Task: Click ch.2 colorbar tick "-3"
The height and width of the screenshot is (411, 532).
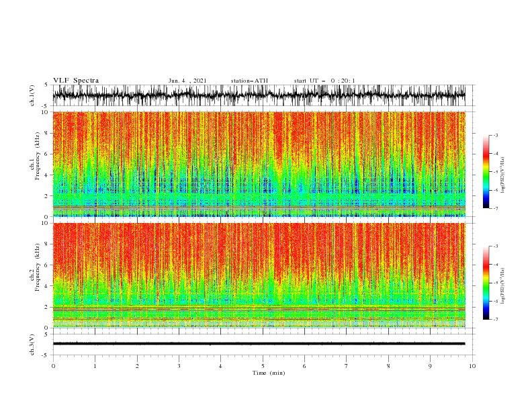Action: tap(495, 246)
